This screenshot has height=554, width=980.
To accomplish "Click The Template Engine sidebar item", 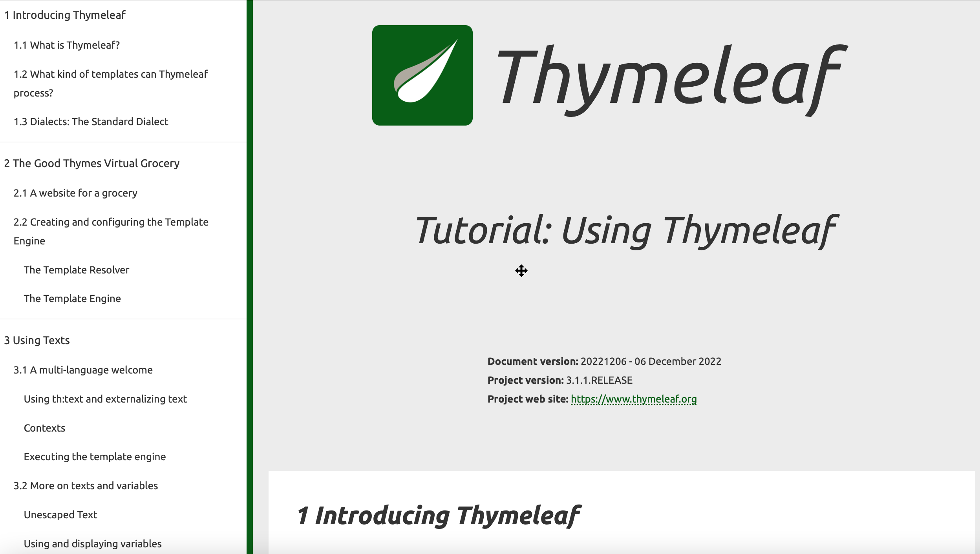I will (72, 299).
